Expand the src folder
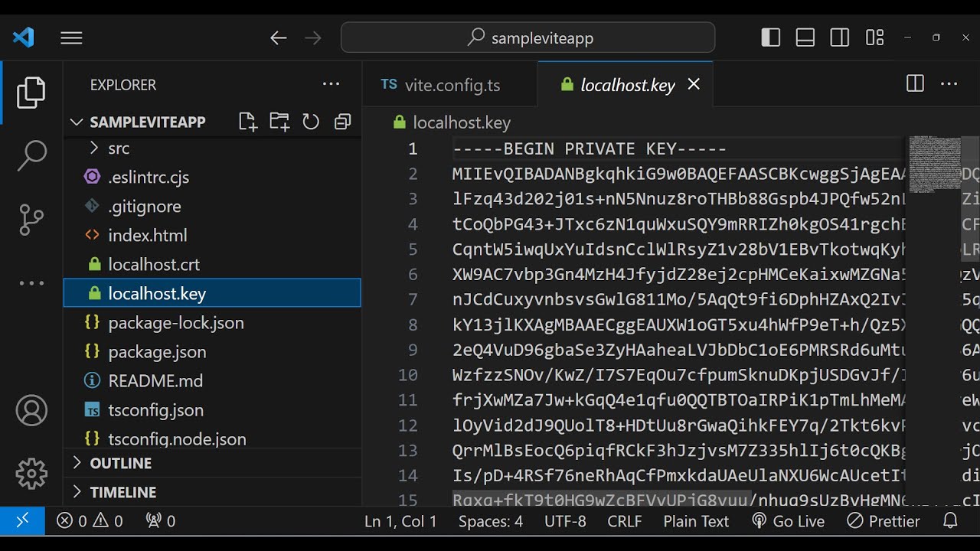The height and width of the screenshot is (551, 980). pos(118,148)
